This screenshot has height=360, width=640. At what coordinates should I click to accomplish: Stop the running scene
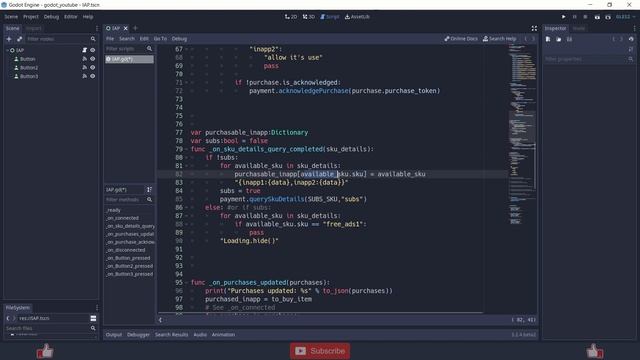coord(585,17)
